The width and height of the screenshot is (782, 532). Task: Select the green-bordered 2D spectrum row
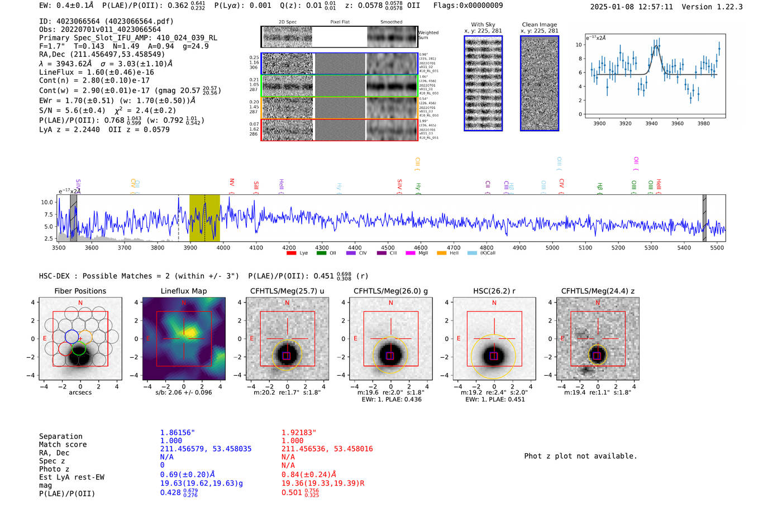[340, 86]
